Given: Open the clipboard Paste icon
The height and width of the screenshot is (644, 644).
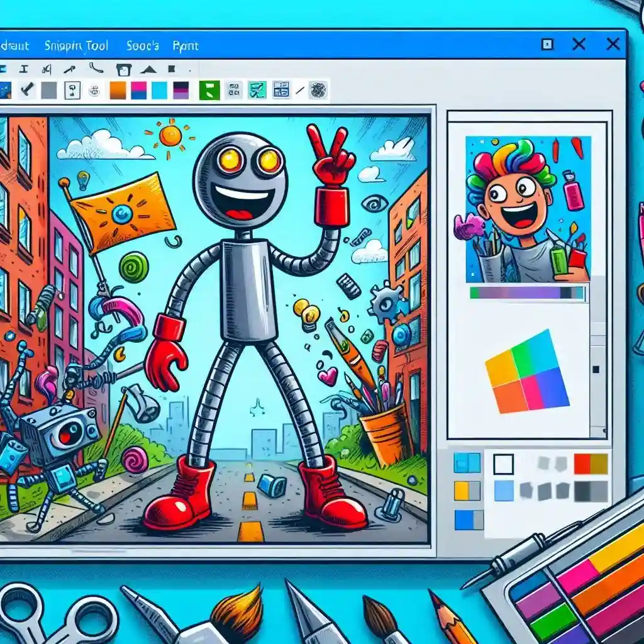Looking at the screenshot, I should coord(123,67).
